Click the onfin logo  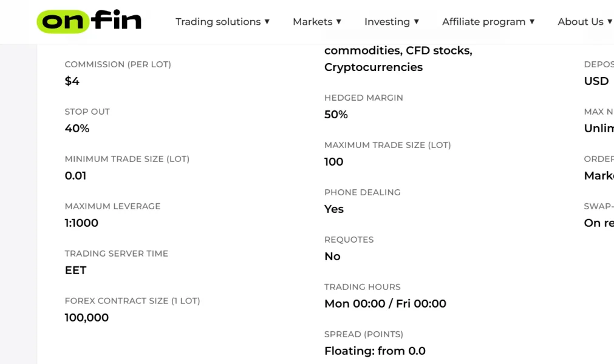(89, 22)
